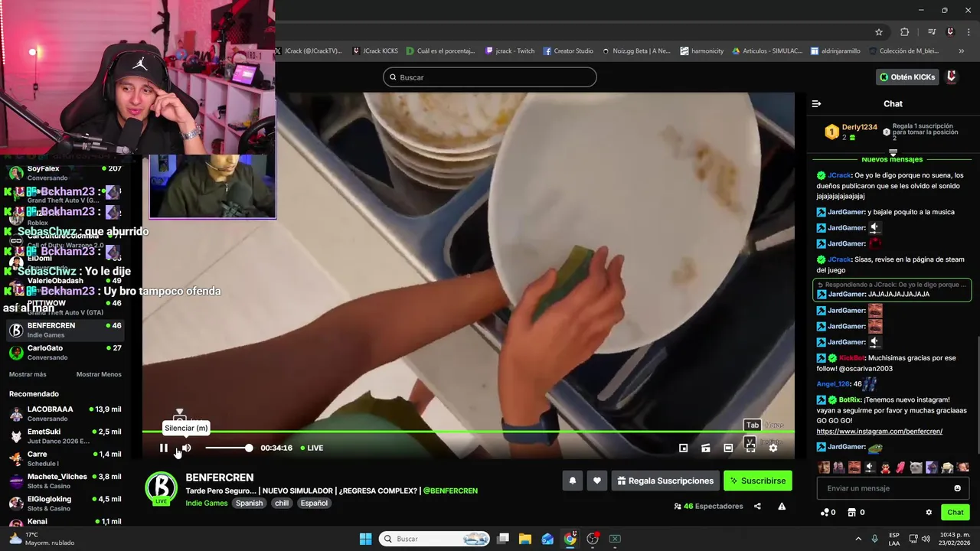Open the system volume tray icon

(x=927, y=539)
